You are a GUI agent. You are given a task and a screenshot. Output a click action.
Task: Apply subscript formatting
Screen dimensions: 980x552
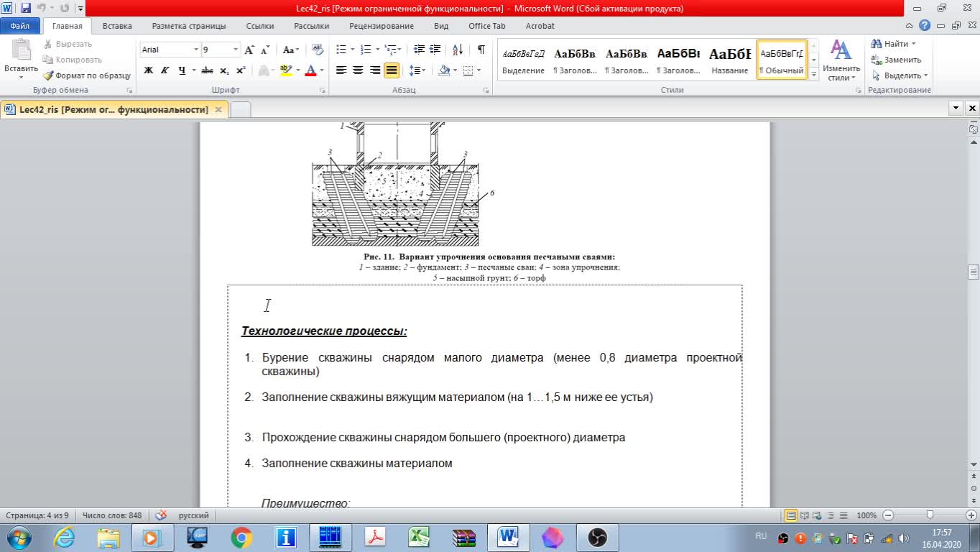point(224,70)
